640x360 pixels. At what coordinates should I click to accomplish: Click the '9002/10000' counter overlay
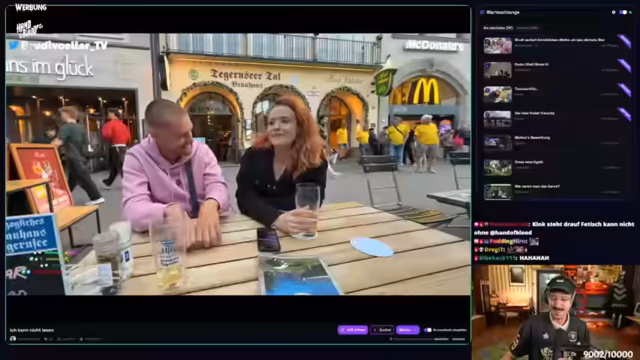point(608,354)
